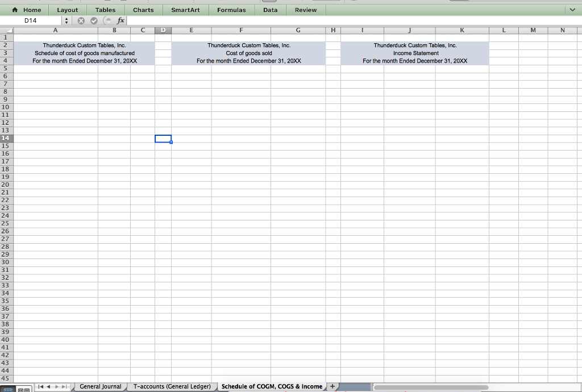The width and height of the screenshot is (582, 392).
Task: Go to next sheet tab arrow
Action: click(x=56, y=387)
